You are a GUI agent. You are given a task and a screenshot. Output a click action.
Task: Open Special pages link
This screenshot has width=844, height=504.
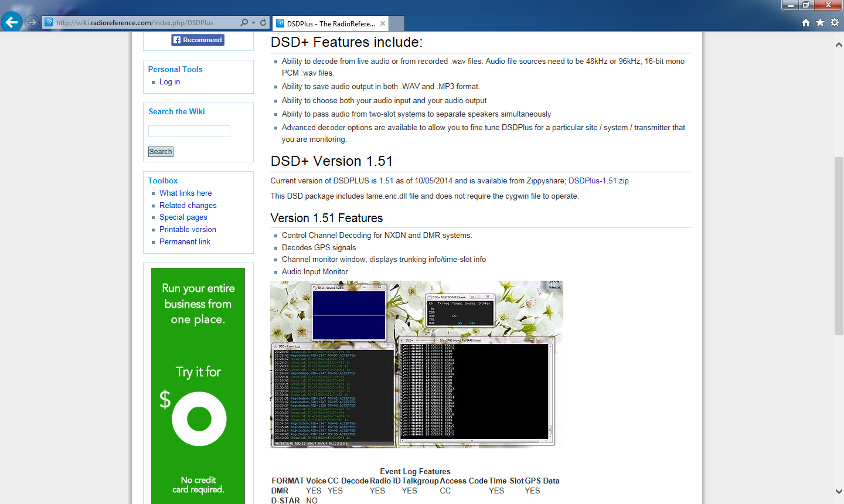(183, 217)
